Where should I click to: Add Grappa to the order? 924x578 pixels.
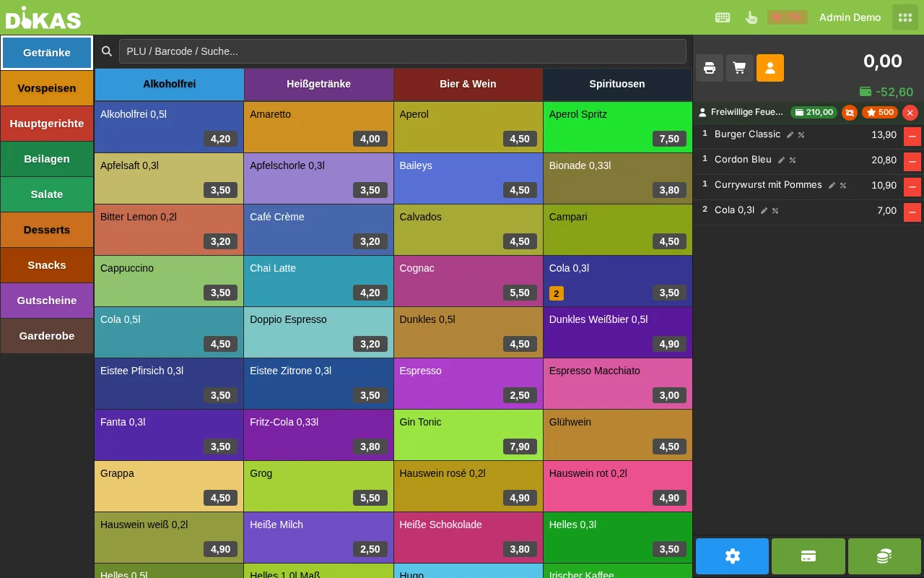169,486
